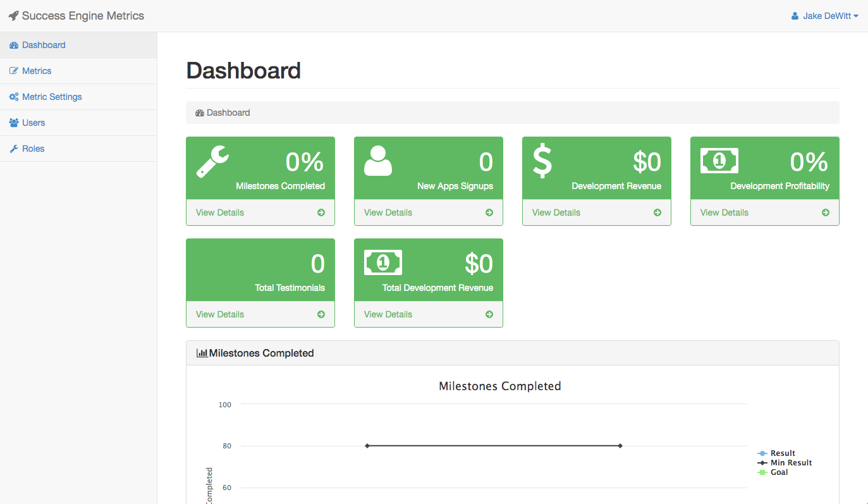Viewport: 868px width, 504px height.
Task: Click the banknote icon on Development Profitability card
Action: [x=719, y=161]
